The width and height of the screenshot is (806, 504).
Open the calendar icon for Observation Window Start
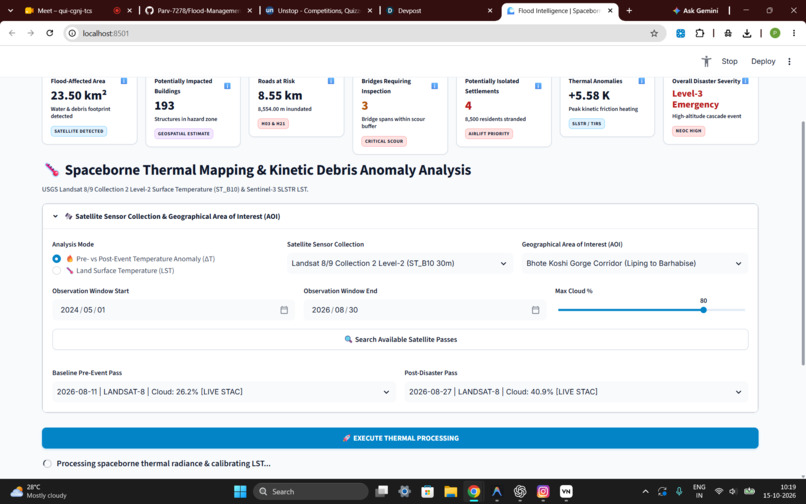[284, 310]
